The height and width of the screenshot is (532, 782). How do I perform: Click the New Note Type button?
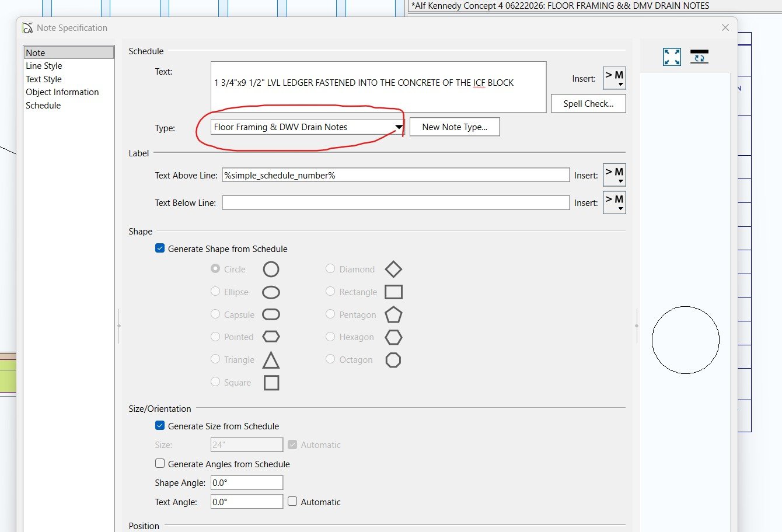pyautogui.click(x=455, y=127)
